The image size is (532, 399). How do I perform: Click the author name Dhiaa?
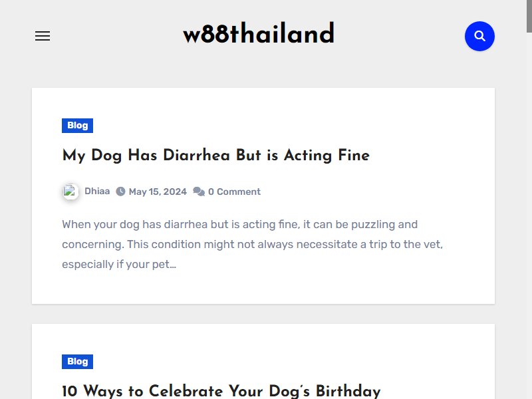click(x=97, y=192)
